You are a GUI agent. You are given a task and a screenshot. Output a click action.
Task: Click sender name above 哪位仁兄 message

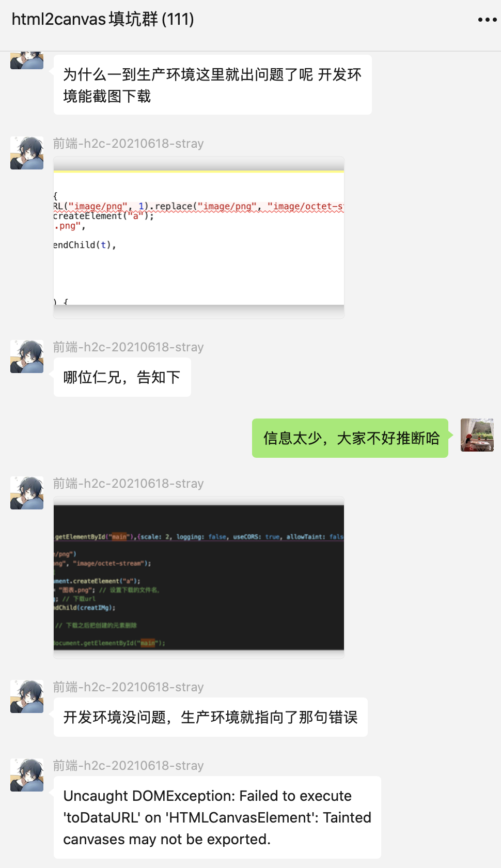129,347
